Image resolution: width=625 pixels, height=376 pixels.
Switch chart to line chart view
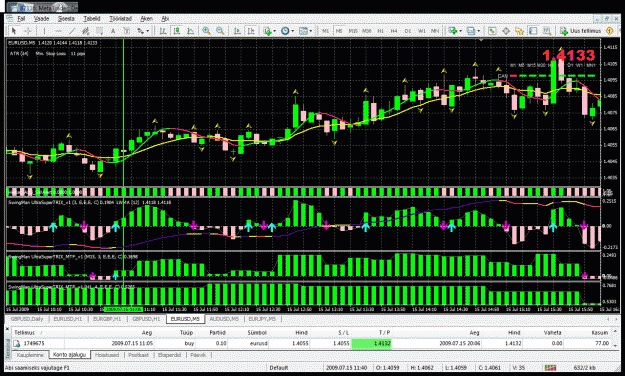pyautogui.click(x=191, y=31)
